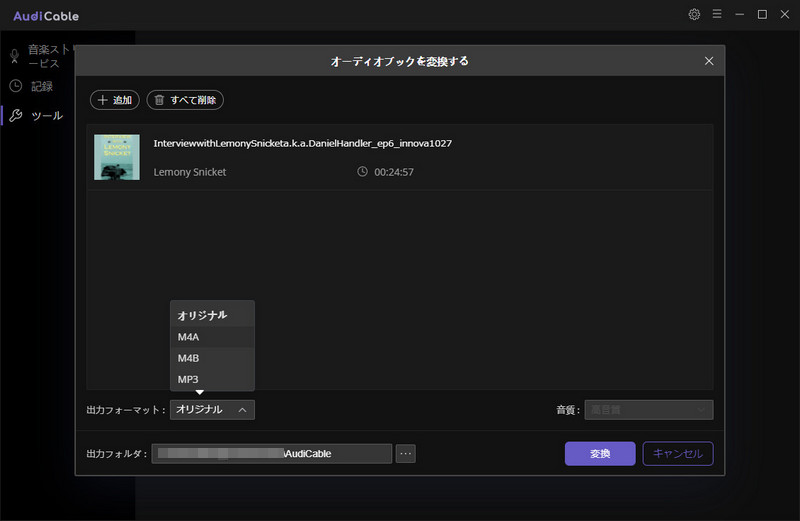This screenshot has width=800, height=521.
Task: Click the Lemony Snicket author text
Action: [x=190, y=172]
